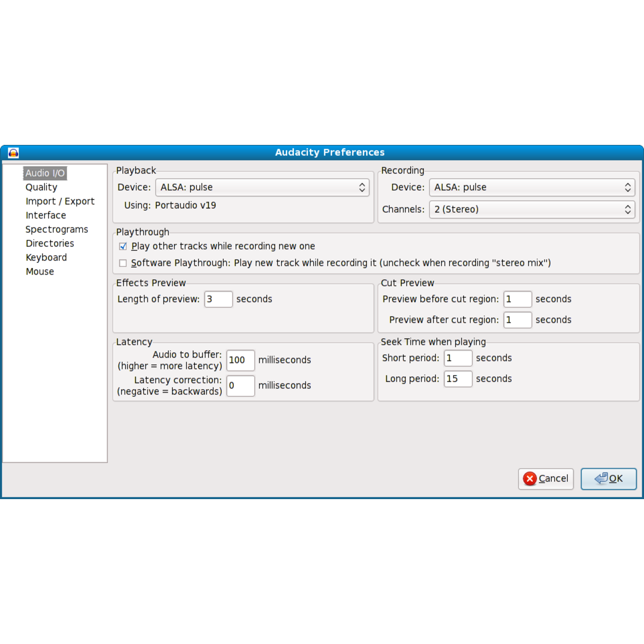The width and height of the screenshot is (644, 644).
Task: Enable Software Playthrough checkbox
Action: 123,263
